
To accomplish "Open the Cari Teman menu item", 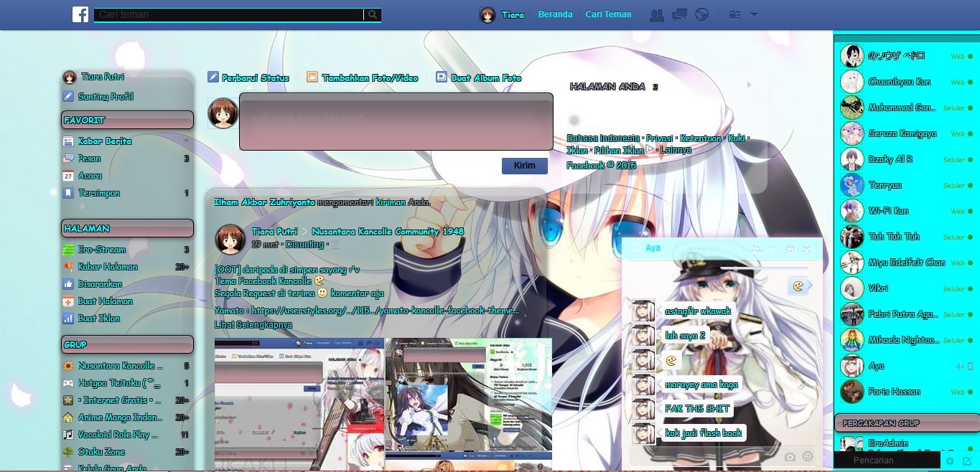I will coord(608,14).
